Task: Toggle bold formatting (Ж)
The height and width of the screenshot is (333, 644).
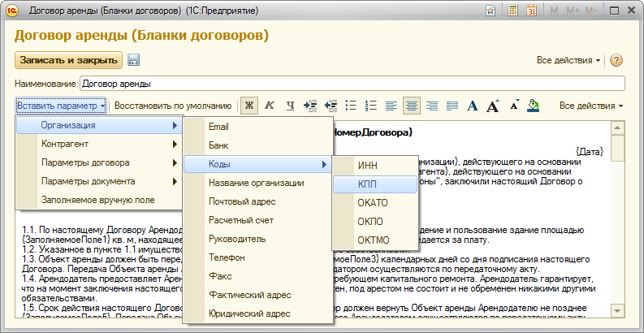Action: pyautogui.click(x=249, y=106)
